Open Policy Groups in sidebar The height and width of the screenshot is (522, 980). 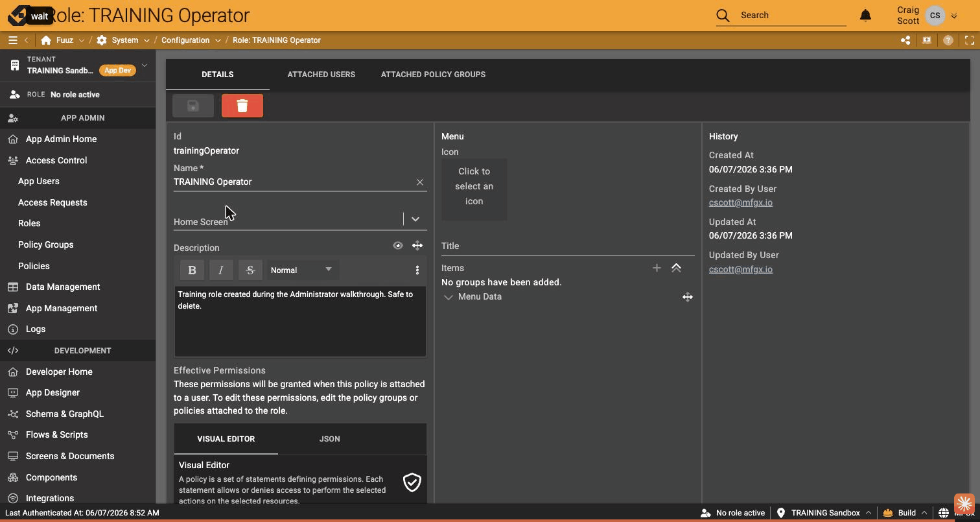coord(45,244)
